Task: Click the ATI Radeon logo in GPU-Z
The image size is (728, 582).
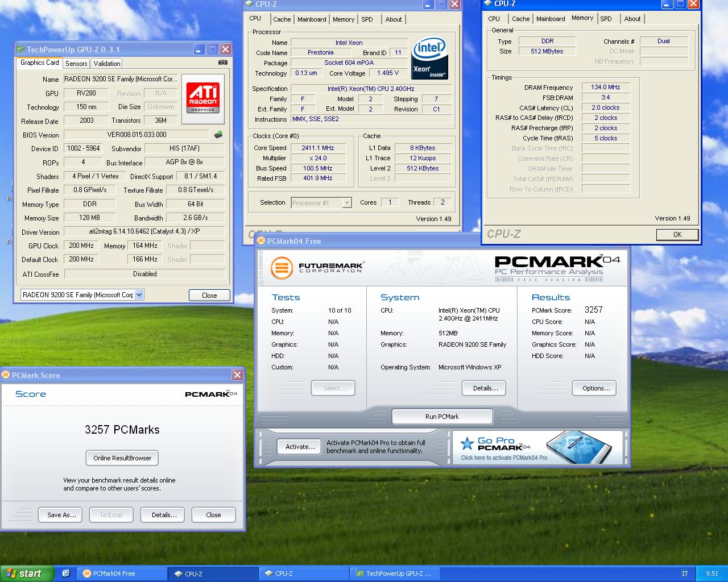Action: pos(202,99)
